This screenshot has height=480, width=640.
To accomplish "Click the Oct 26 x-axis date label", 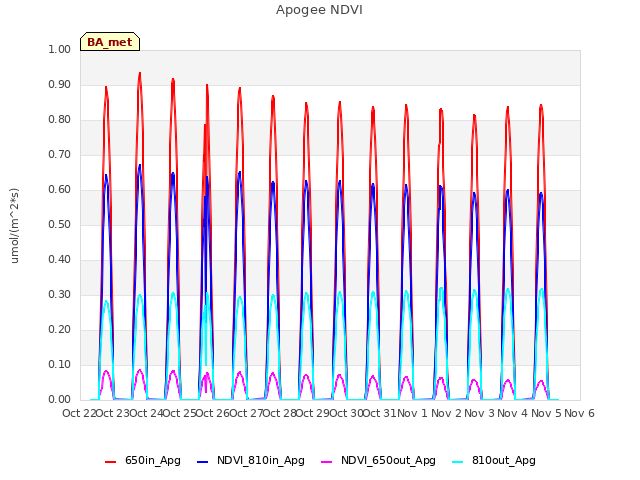I will (213, 413).
